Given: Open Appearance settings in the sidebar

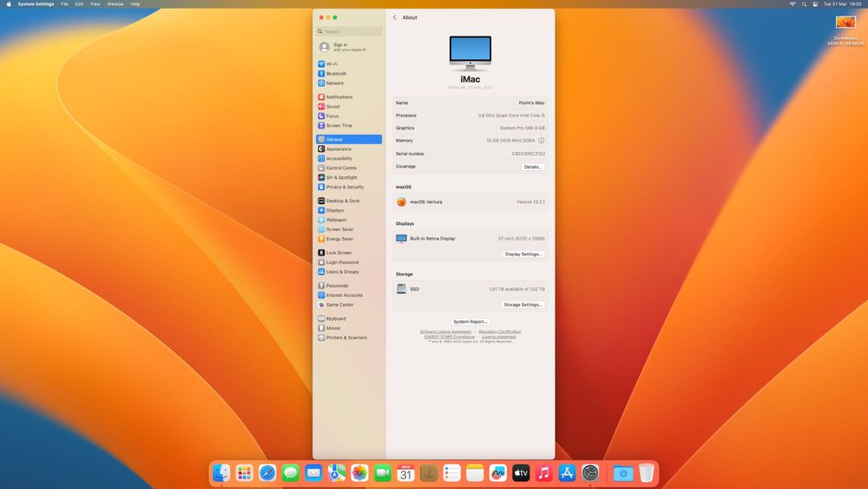Looking at the screenshot, I should click(x=349, y=149).
